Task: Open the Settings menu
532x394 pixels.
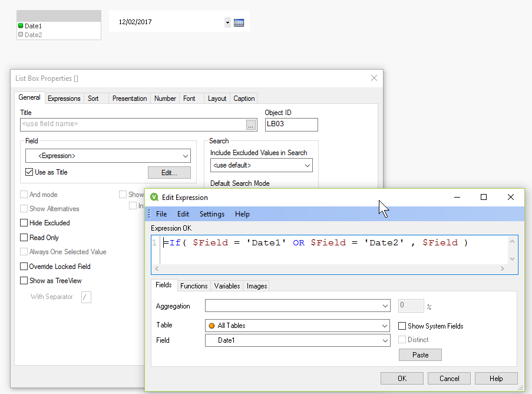Action: point(212,214)
